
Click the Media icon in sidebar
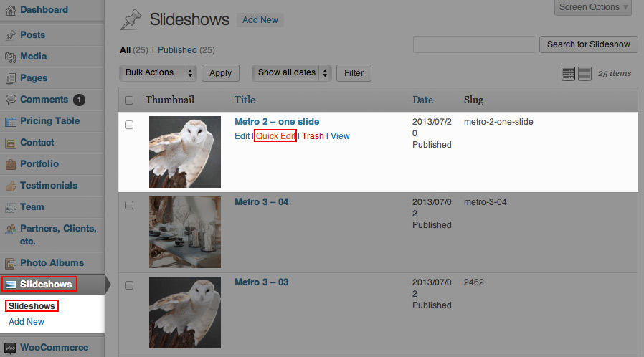[10, 57]
